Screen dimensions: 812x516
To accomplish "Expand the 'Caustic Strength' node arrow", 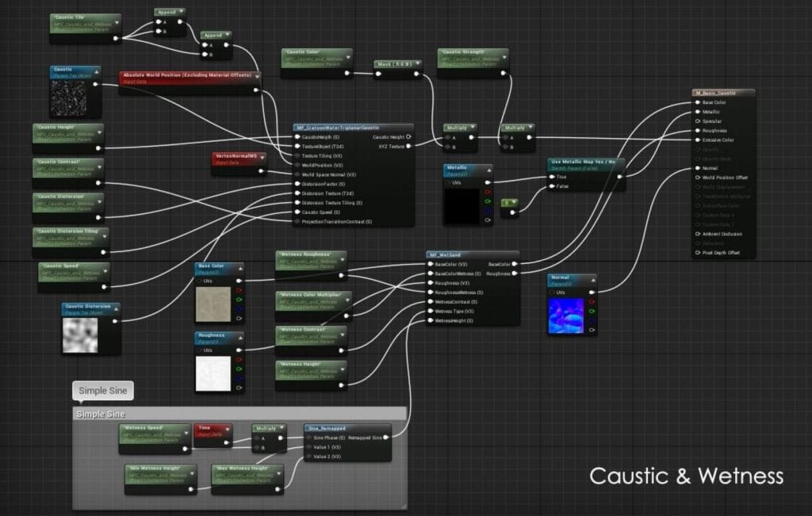I will pyautogui.click(x=504, y=57).
